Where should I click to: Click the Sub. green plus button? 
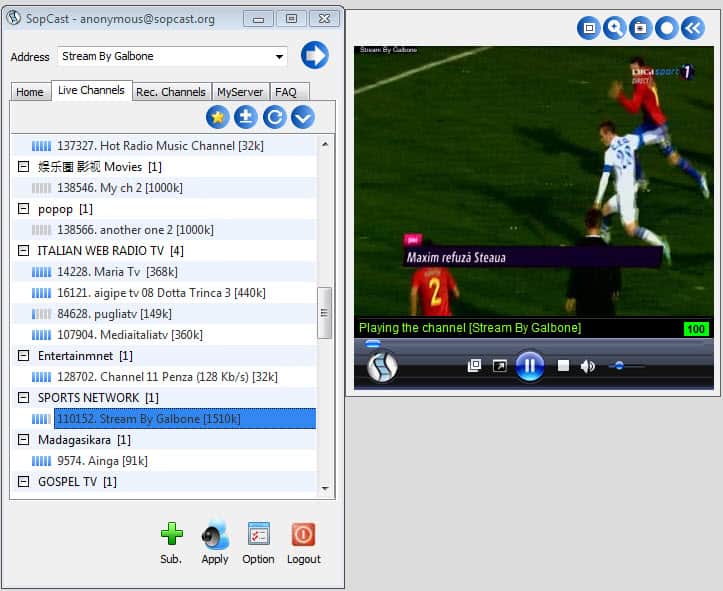click(x=171, y=535)
